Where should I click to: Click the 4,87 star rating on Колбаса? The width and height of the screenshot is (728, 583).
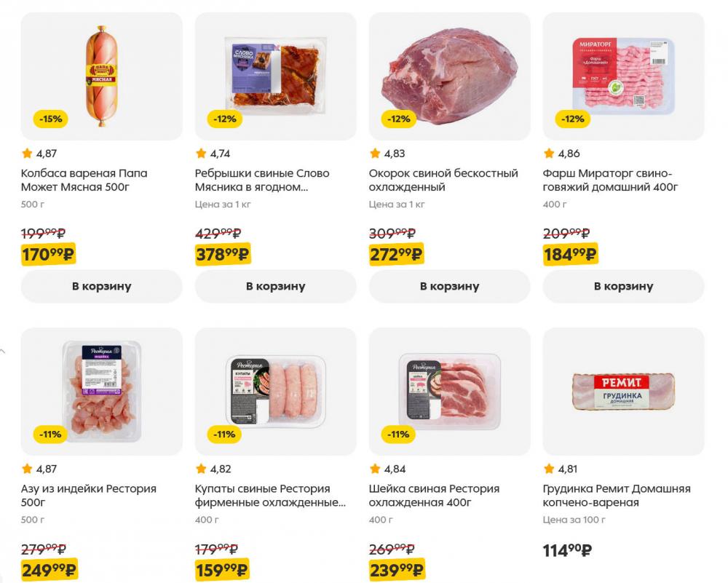coord(39,154)
